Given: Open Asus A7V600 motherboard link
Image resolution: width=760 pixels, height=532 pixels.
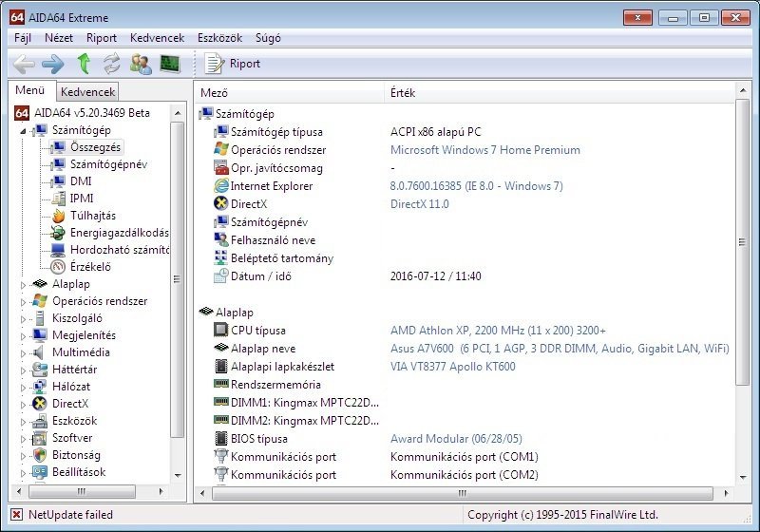Looking at the screenshot, I should pyautogui.click(x=560, y=349).
